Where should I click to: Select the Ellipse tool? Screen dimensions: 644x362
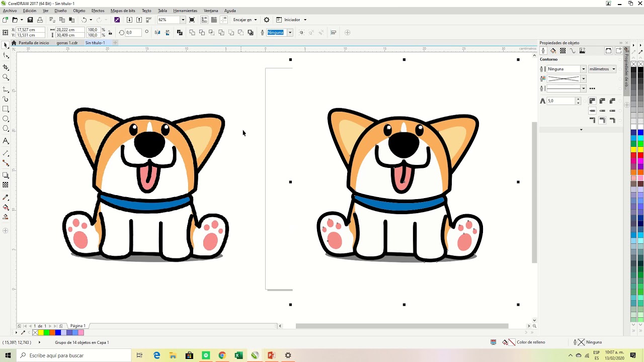(6, 119)
